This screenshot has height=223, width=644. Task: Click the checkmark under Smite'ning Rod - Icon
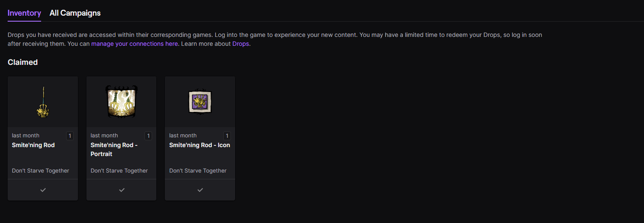pos(200,190)
